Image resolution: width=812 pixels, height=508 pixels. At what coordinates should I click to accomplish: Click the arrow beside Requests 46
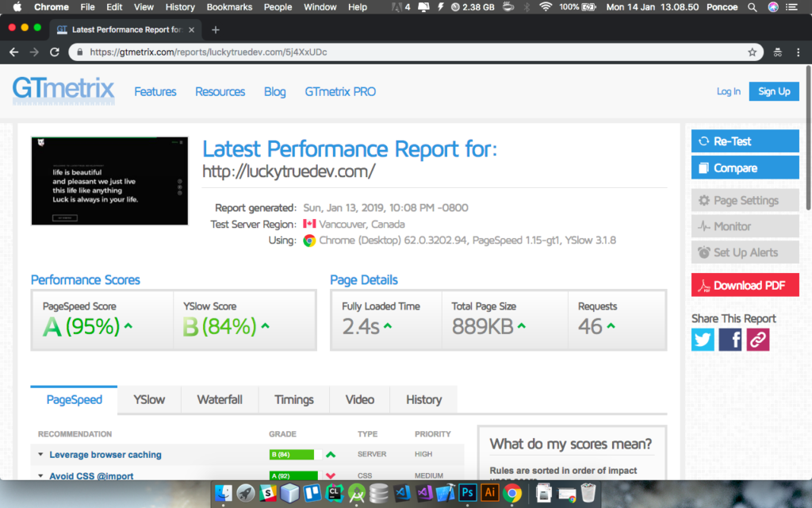point(611,326)
